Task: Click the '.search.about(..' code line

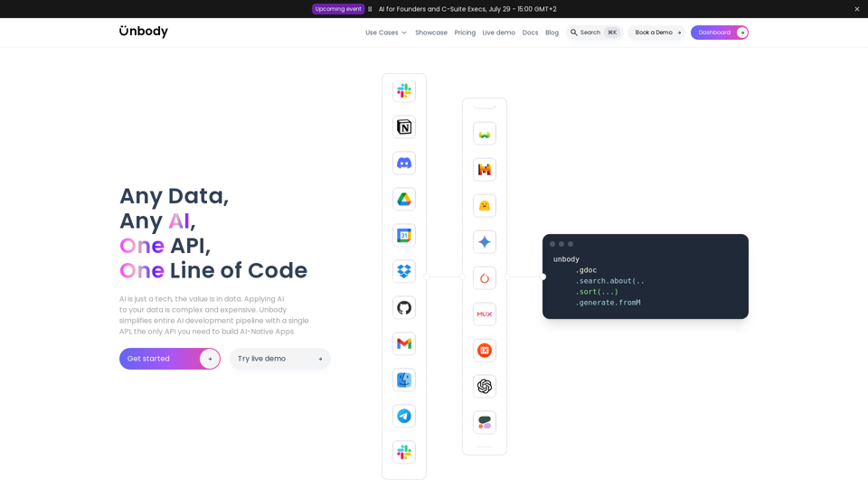Action: (609, 281)
